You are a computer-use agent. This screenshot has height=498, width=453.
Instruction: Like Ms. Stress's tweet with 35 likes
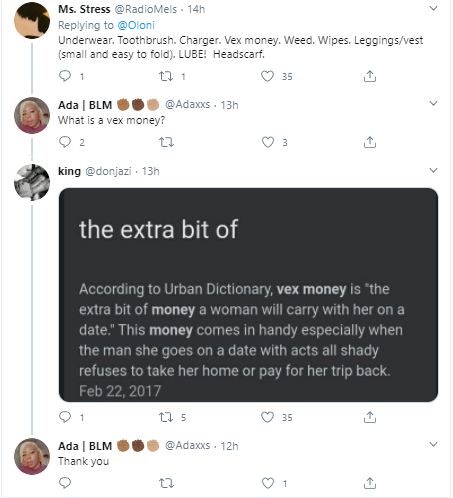pyautogui.click(x=267, y=76)
